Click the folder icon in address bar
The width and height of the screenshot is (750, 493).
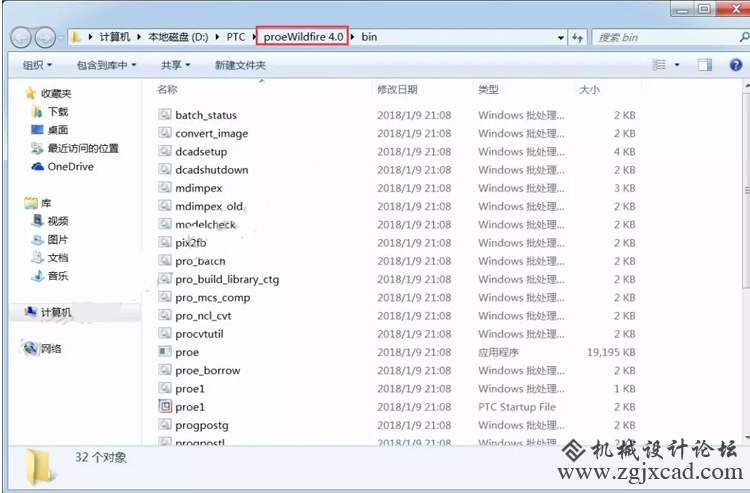76,37
